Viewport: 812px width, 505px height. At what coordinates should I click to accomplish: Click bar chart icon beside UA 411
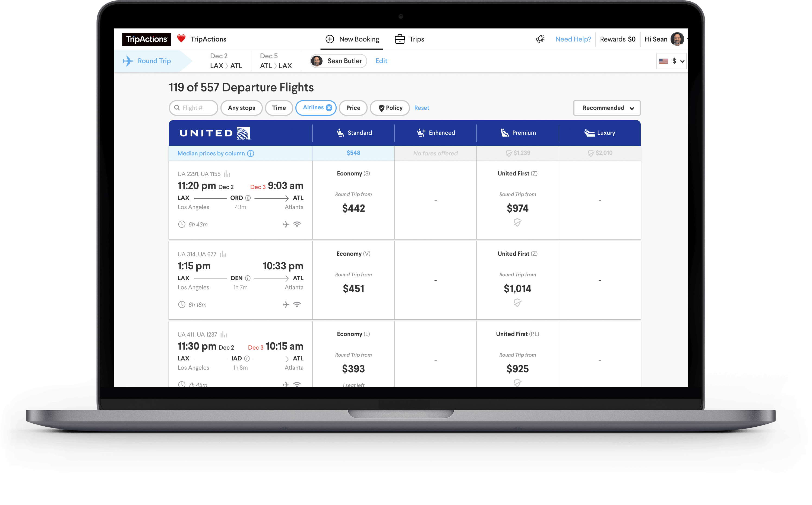point(224,335)
